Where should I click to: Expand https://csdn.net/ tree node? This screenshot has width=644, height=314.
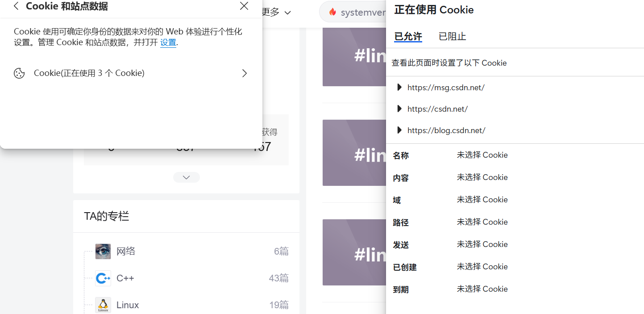tap(399, 109)
